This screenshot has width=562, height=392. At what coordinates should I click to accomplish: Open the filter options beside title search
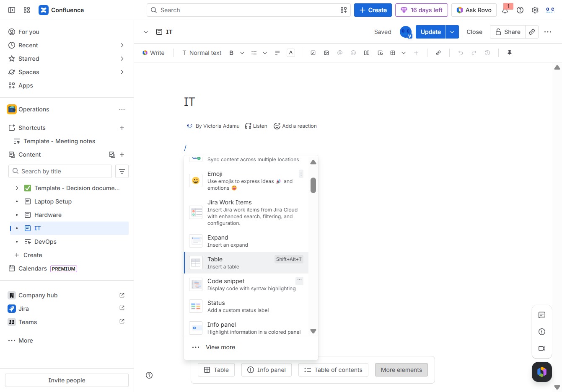(x=122, y=171)
